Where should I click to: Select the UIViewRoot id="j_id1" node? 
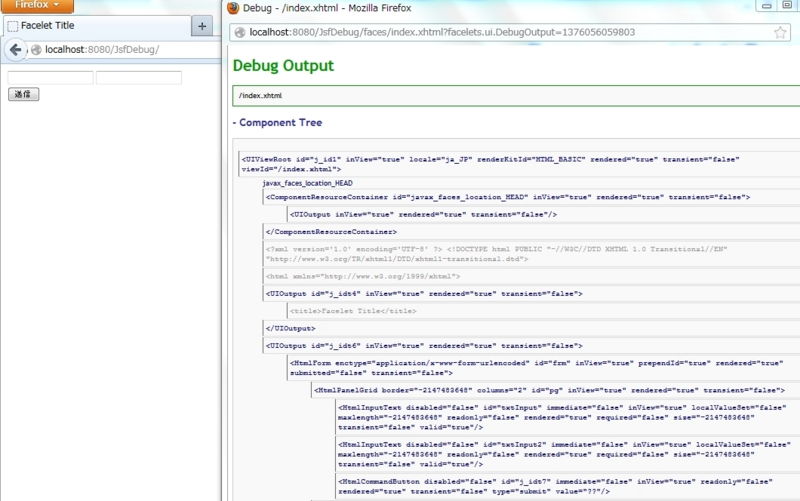[x=519, y=164]
